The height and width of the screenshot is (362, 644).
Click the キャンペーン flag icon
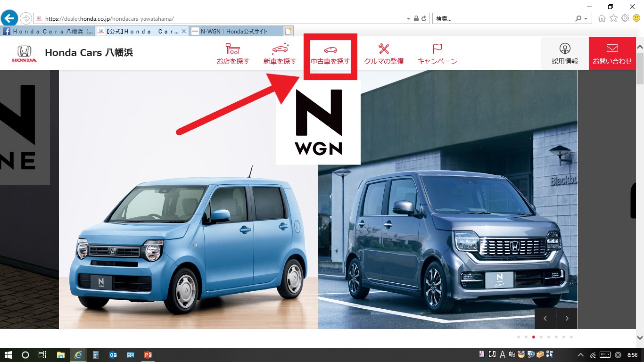click(x=437, y=54)
